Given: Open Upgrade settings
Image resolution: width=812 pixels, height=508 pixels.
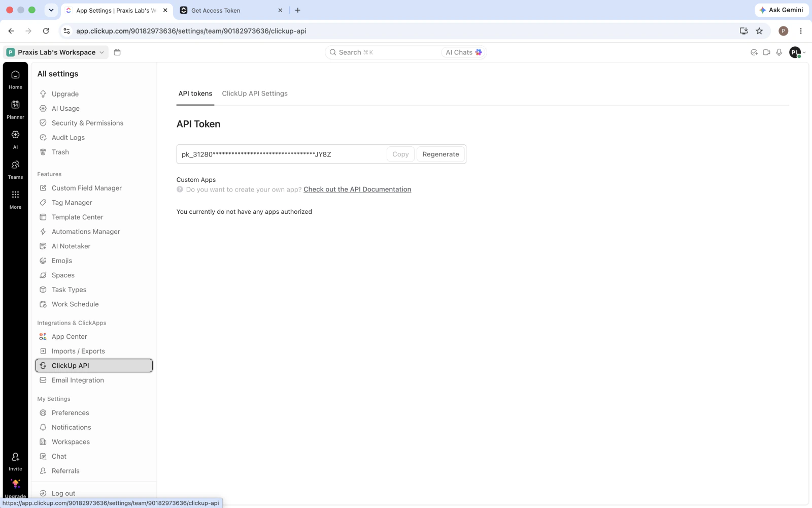Looking at the screenshot, I should 93,94.
